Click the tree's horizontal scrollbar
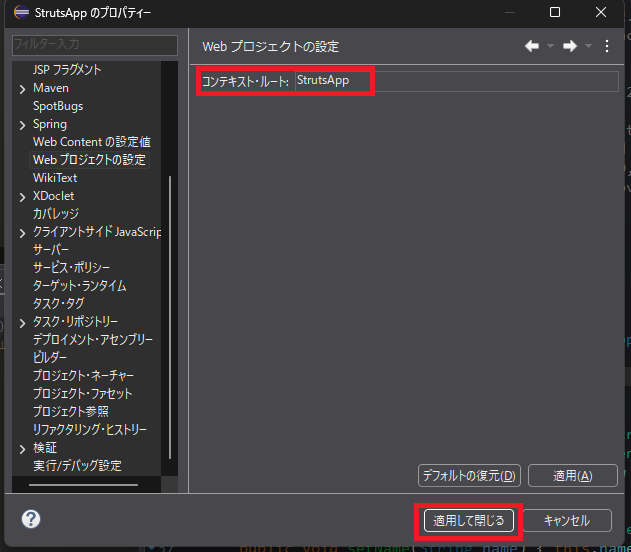The height and width of the screenshot is (552, 631). (83, 485)
